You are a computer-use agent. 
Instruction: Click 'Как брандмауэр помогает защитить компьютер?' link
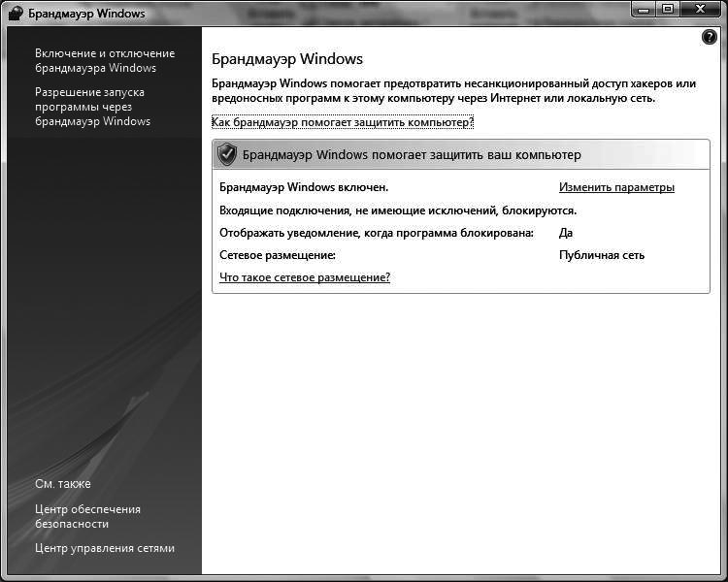pyautogui.click(x=343, y=122)
